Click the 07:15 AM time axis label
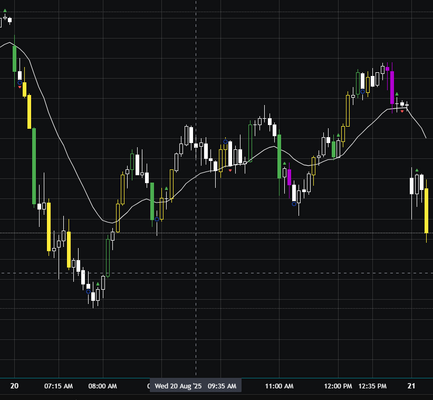 (x=58, y=386)
